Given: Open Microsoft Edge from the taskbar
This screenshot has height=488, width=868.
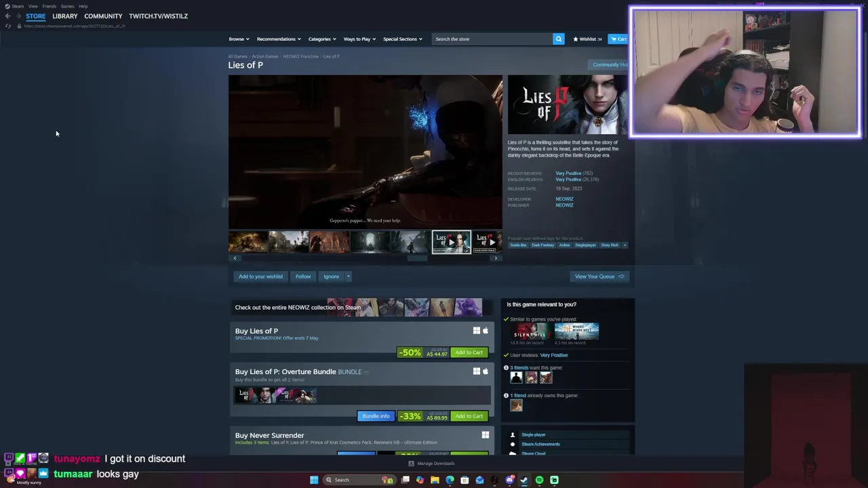Looking at the screenshot, I should coord(450,480).
